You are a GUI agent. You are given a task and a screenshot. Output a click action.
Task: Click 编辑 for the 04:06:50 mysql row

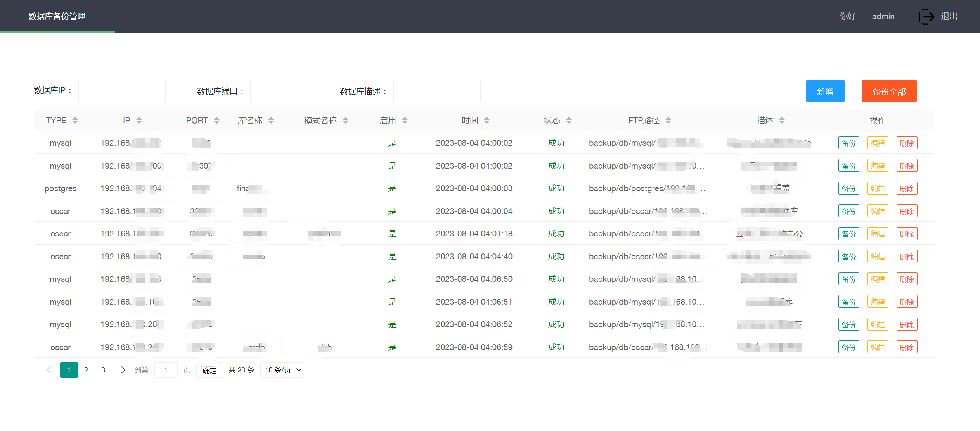pos(878,279)
